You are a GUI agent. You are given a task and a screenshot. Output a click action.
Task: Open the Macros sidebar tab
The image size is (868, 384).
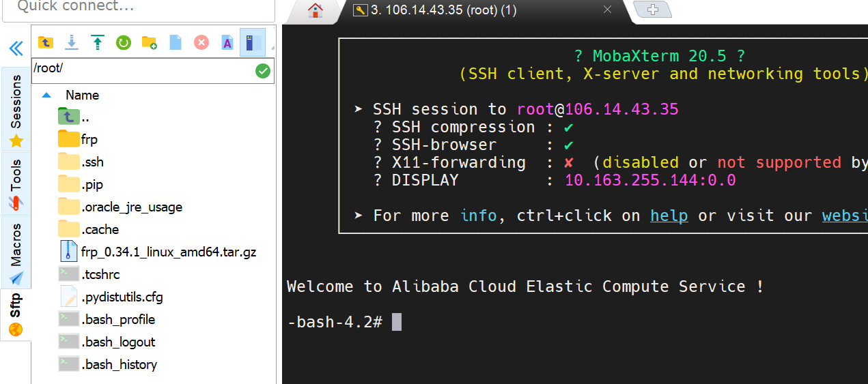point(16,252)
